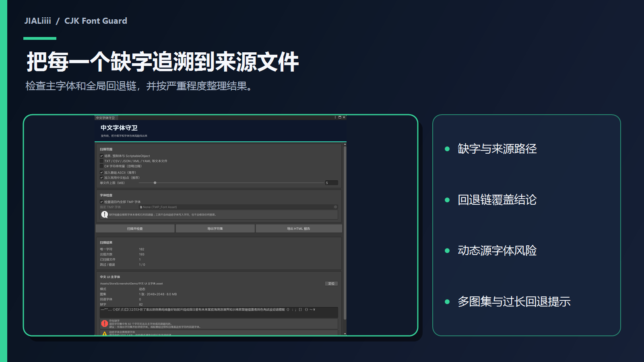Click the scrollbar up arrow

coord(345,144)
